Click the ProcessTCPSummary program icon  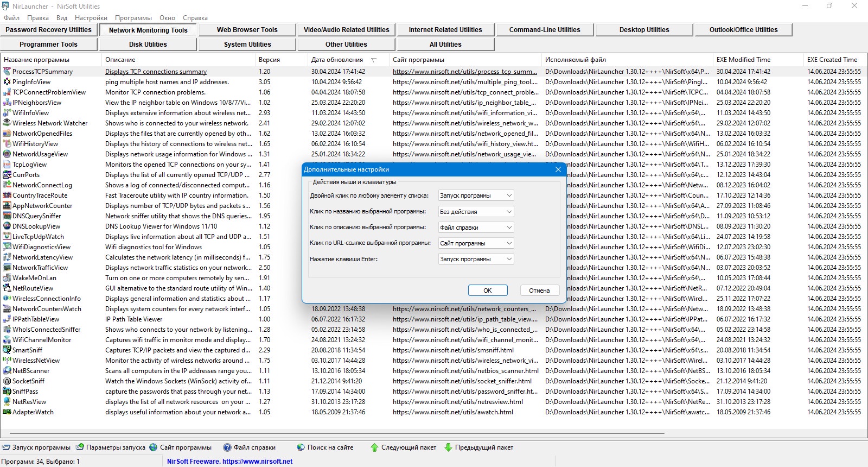click(x=7, y=72)
